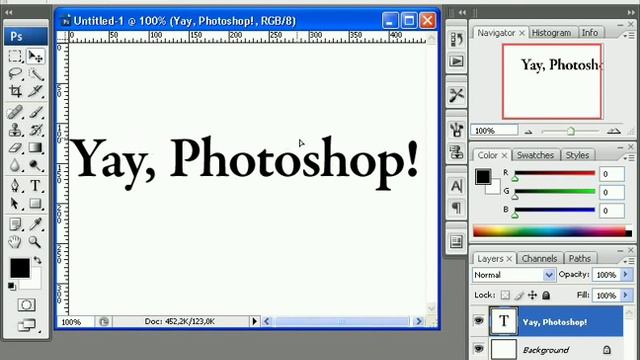The width and height of the screenshot is (640, 360).
Task: Swap foreground and background colors
Action: [x=38, y=260]
